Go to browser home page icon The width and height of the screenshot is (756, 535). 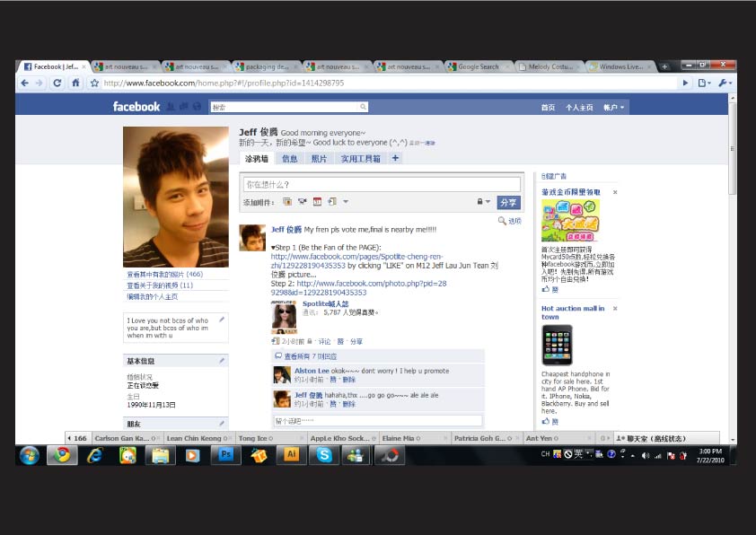click(75, 83)
